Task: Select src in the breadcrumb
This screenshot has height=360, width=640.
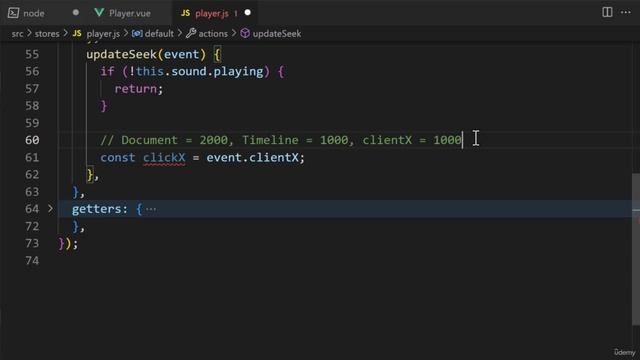Action: tap(18, 33)
